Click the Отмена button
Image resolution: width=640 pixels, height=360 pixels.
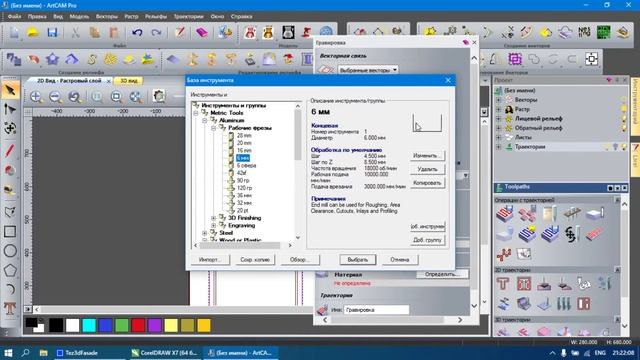point(400,260)
